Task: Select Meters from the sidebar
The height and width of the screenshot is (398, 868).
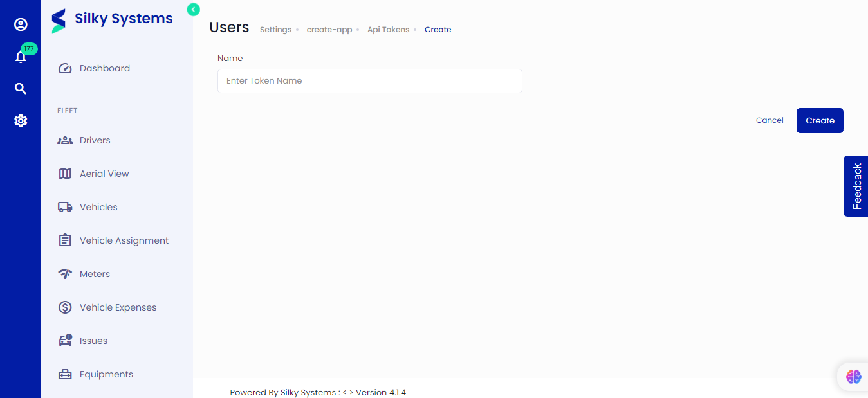Action: point(95,274)
